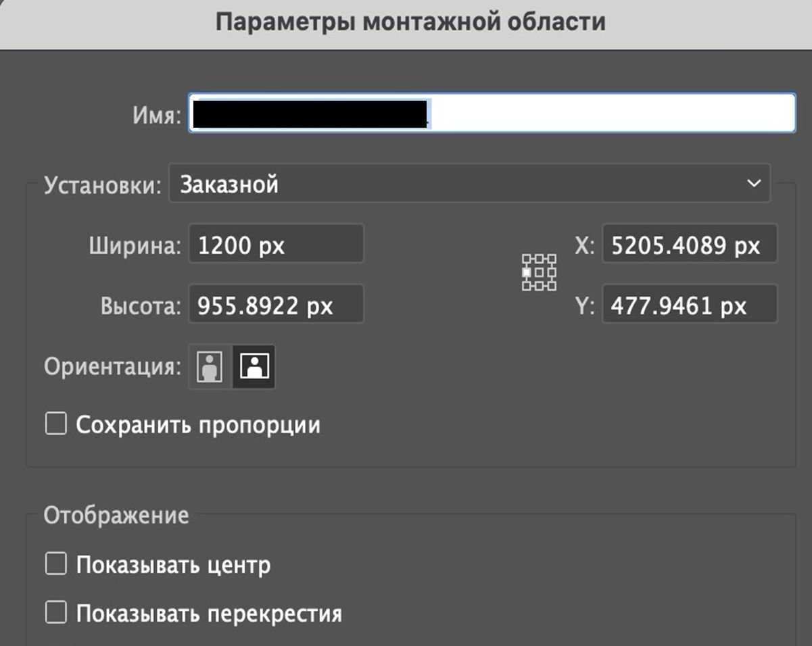Click the Параметры монтажной области title bar
This screenshot has height=646, width=812.
(406, 22)
